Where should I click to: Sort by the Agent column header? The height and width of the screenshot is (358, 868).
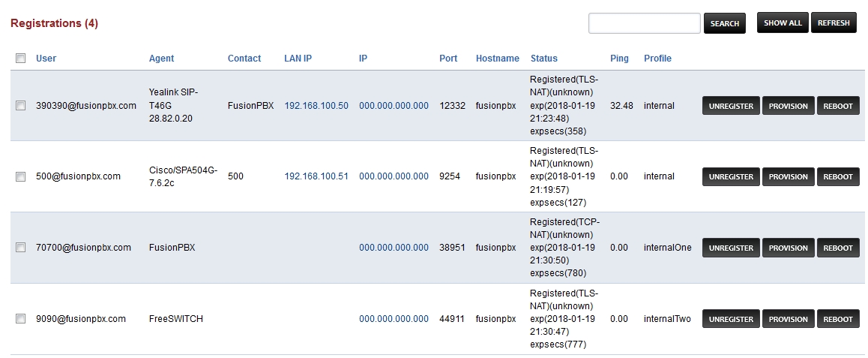coord(161,59)
